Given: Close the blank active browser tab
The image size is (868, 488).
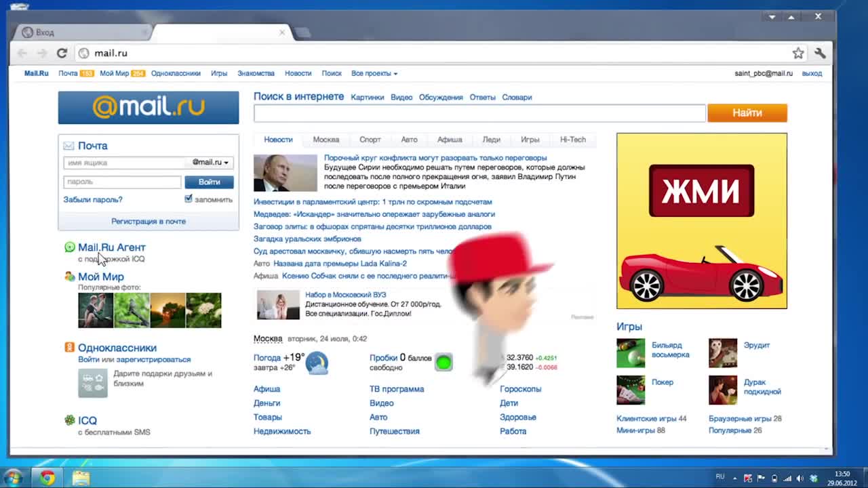Looking at the screenshot, I should coord(282,32).
